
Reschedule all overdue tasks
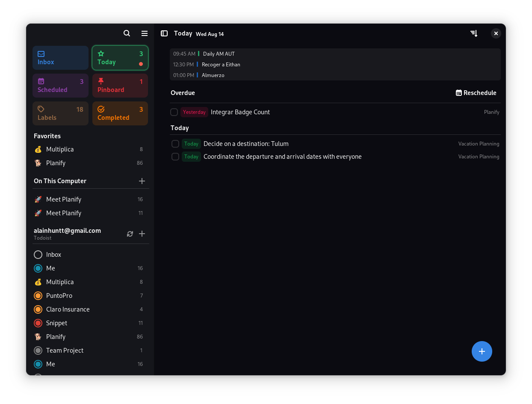[x=476, y=92]
